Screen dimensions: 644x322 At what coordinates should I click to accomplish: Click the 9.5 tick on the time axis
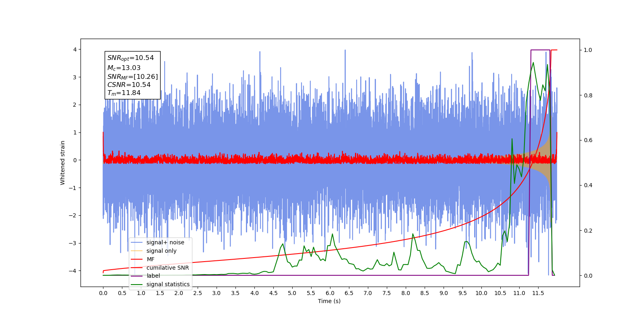(462, 293)
